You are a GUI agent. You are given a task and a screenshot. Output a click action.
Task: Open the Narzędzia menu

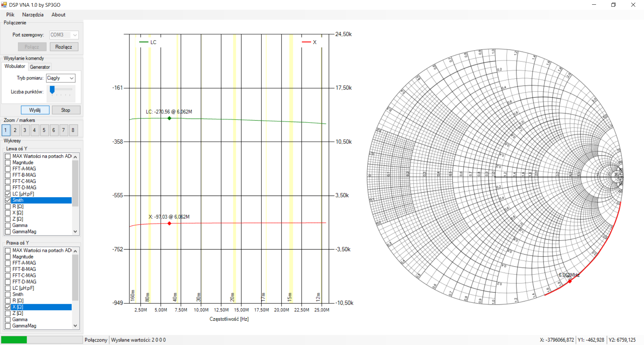click(33, 15)
